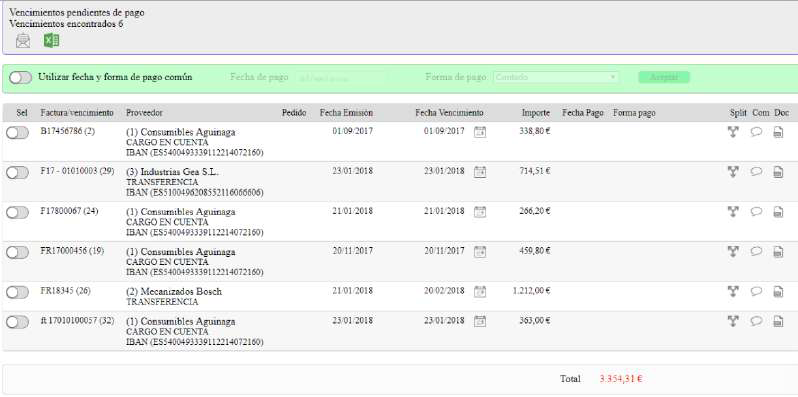The image size is (798, 397).
Task: Click due date 20/02/2018
Action: [444, 291]
